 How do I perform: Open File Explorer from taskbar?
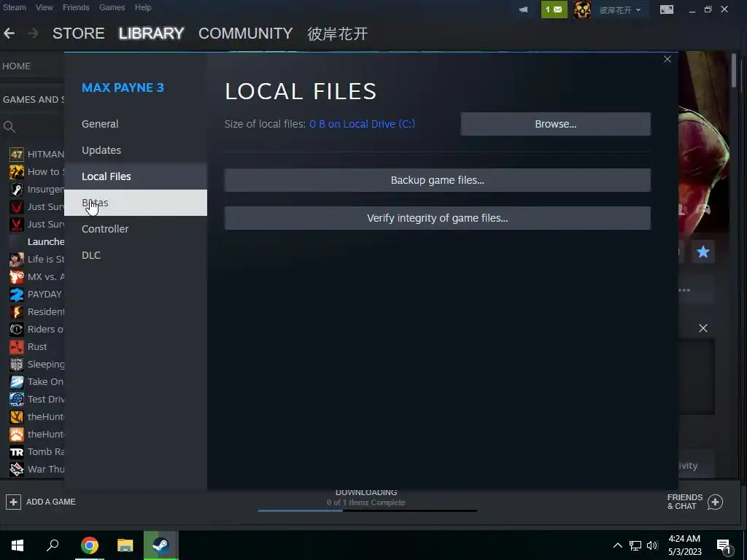(x=125, y=545)
